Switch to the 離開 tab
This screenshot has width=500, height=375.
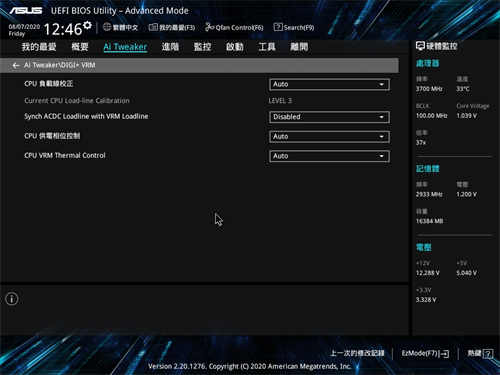pyautogui.click(x=299, y=47)
